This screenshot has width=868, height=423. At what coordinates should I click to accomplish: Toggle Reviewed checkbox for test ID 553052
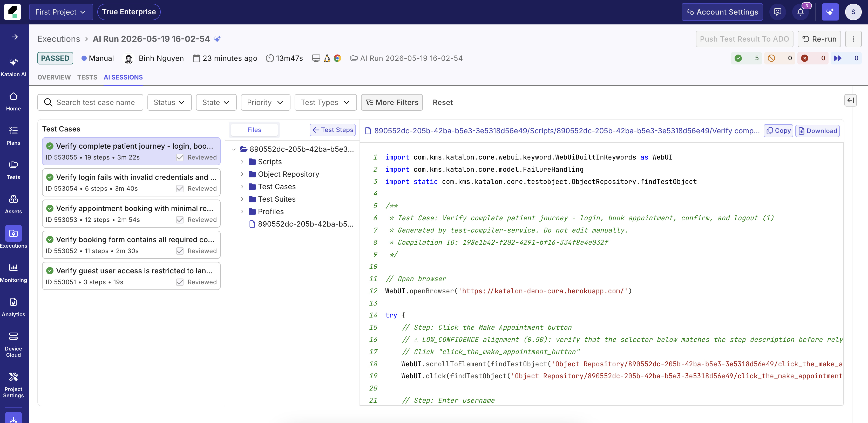point(180,251)
